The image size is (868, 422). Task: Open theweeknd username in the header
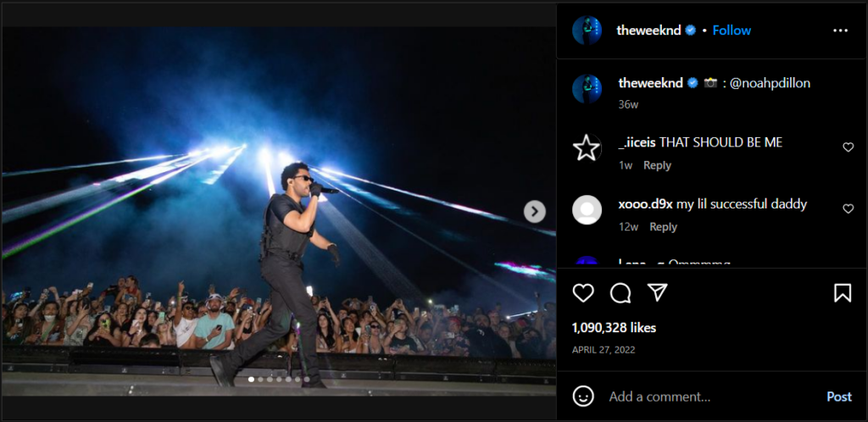pos(648,31)
